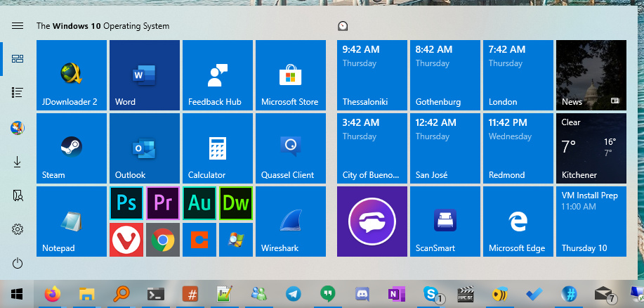Open the MPC-BE clapperboard taskbar icon
The height and width of the screenshot is (308, 644).
coord(466,294)
